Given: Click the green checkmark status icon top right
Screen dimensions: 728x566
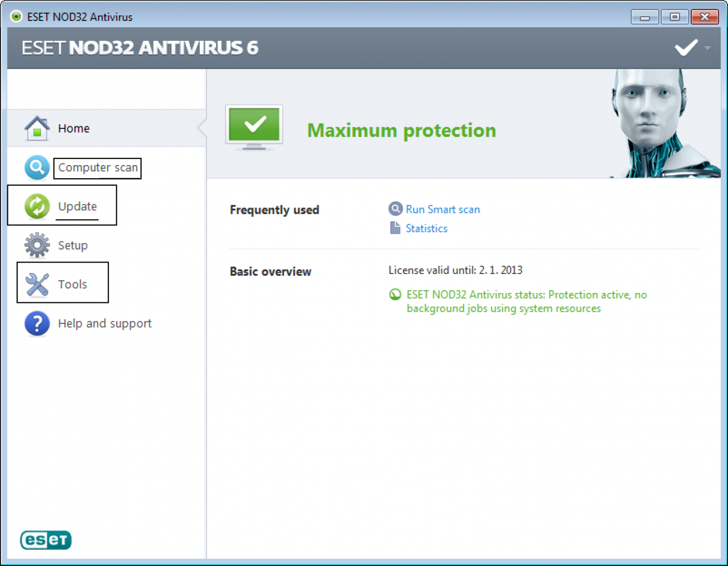Looking at the screenshot, I should coord(686,47).
